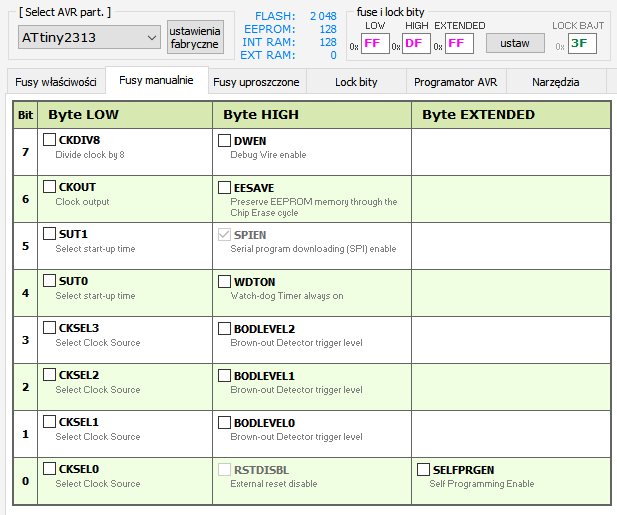Toggle the BODLEVEL0 checkbox
617x515 pixels.
coord(224,423)
